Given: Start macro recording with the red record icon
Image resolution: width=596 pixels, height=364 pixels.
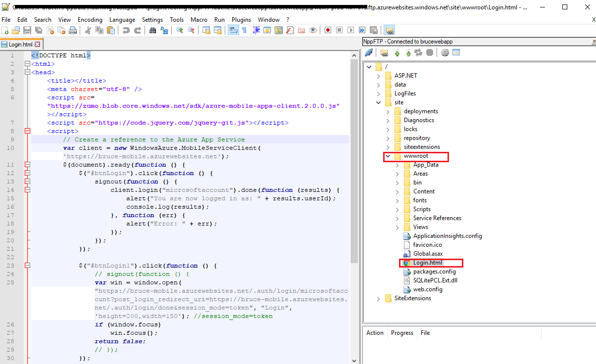Looking at the screenshot, I should click(x=328, y=30).
